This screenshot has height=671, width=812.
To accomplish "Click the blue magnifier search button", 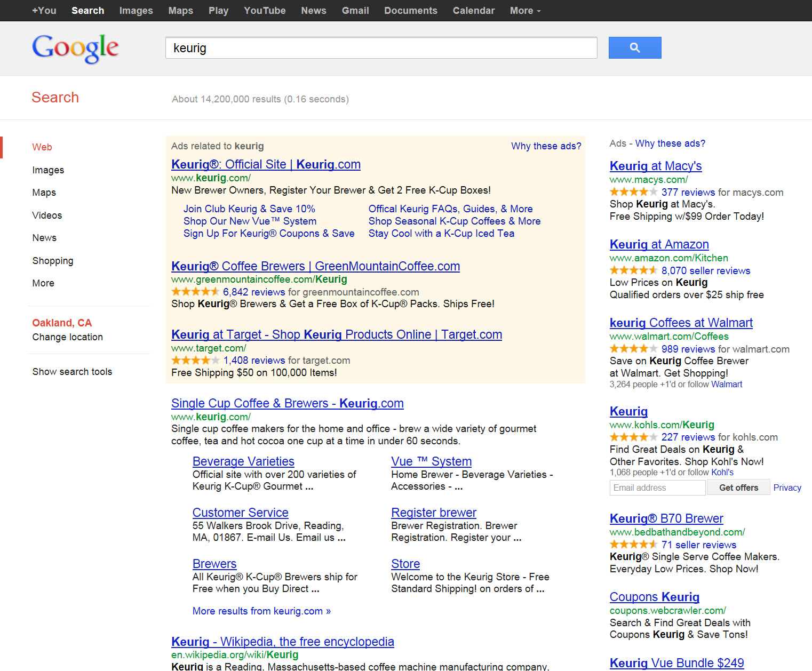I will (x=635, y=47).
